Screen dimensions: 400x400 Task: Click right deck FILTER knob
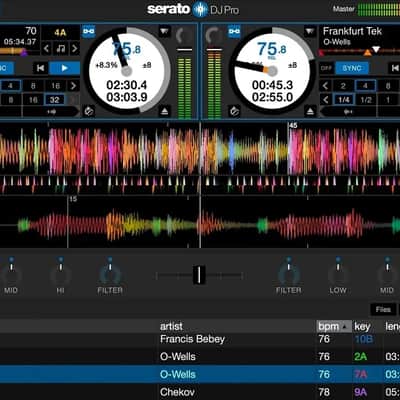point(289,275)
